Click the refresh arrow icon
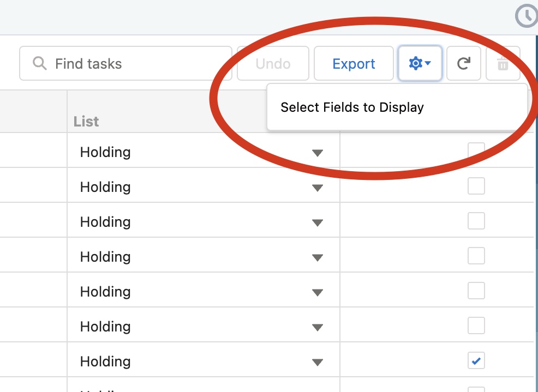The height and width of the screenshot is (392, 538). pos(464,63)
